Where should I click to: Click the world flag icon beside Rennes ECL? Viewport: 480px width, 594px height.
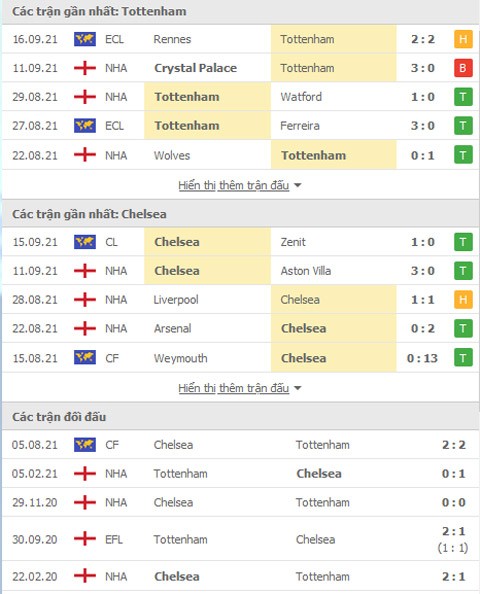tap(85, 39)
